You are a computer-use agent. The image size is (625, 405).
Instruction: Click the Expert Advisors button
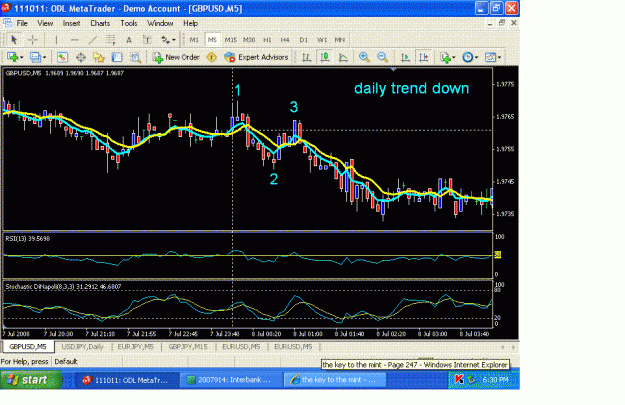click(x=256, y=57)
